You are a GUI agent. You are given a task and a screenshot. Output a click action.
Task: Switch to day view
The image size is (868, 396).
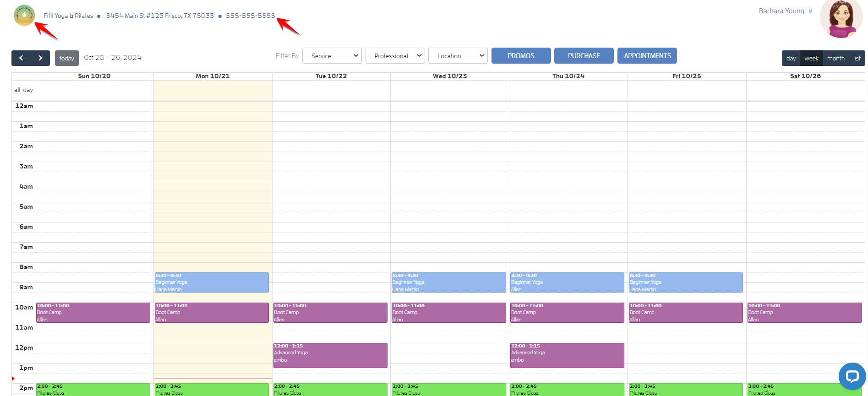coord(791,58)
